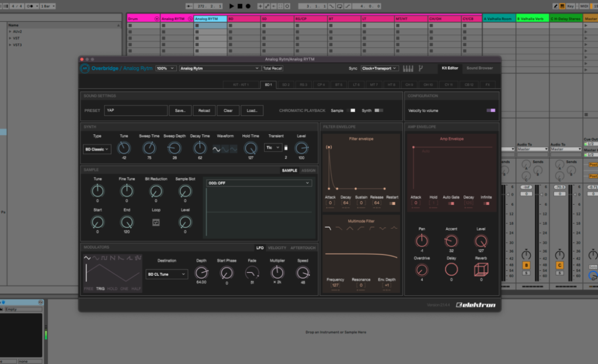The image size is (598, 364).
Task: Select the FX tab
Action: tap(488, 85)
